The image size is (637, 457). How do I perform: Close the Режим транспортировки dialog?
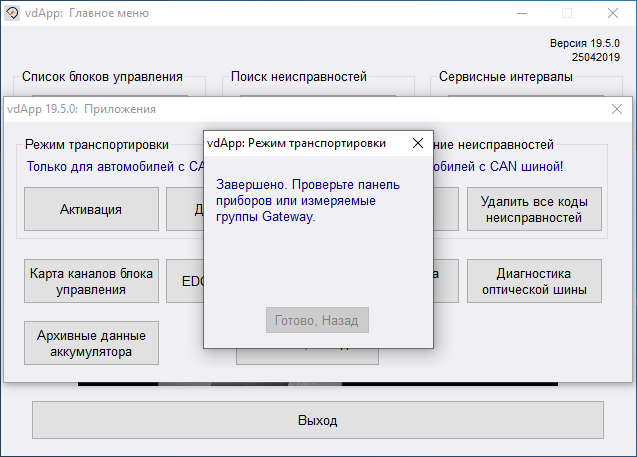coord(417,143)
